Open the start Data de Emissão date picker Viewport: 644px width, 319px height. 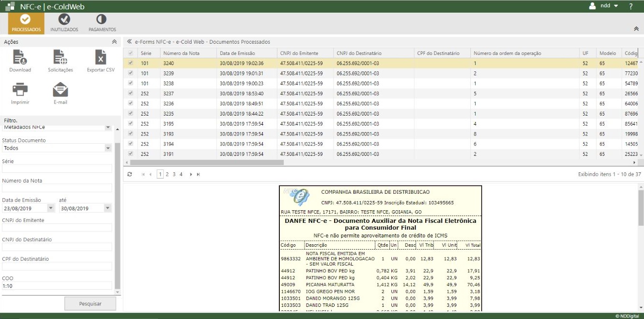50,208
